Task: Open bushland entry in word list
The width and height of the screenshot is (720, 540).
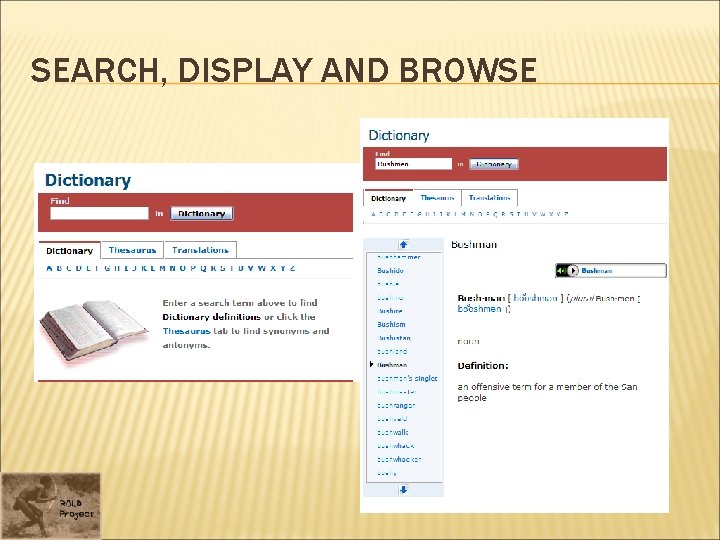Action: (392, 351)
